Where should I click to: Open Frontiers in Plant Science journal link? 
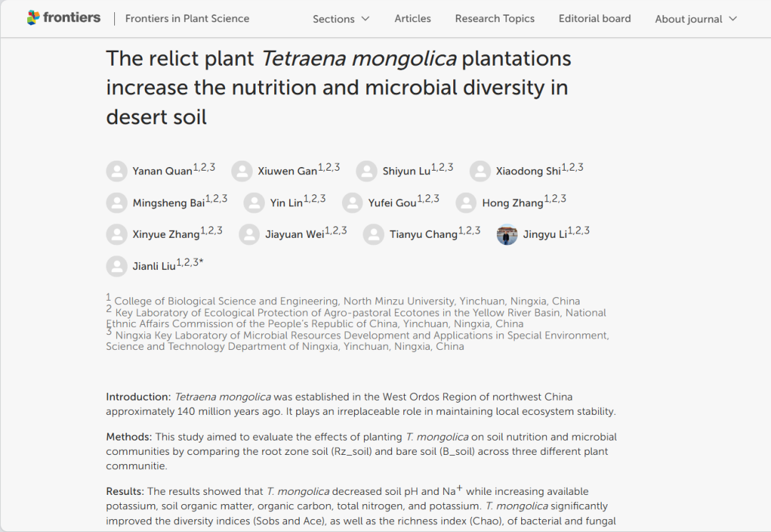187,19
